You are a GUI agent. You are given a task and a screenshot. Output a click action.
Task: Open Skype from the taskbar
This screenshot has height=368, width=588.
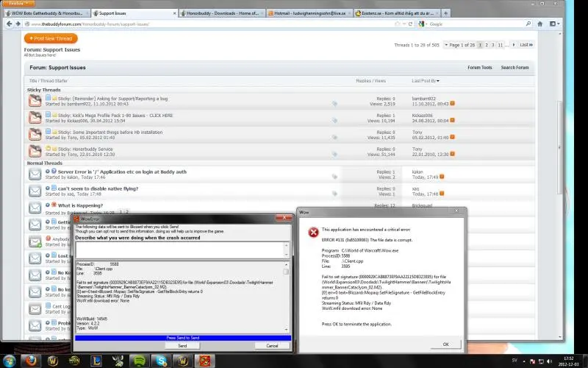click(161, 361)
